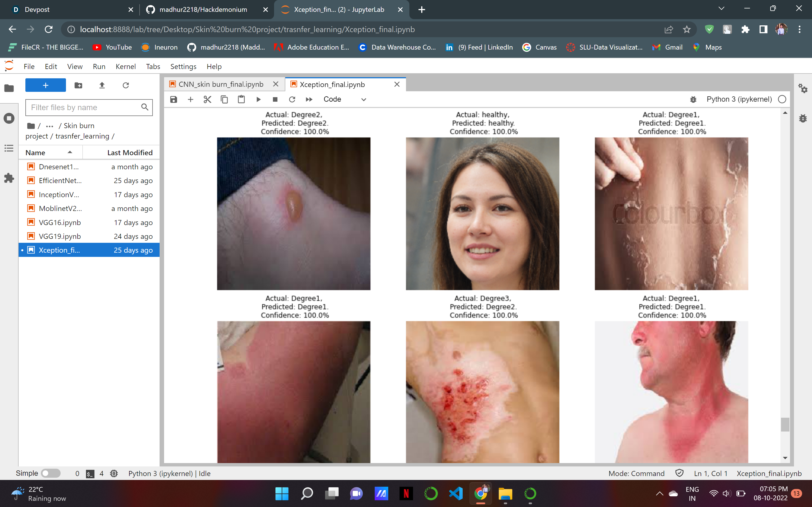Viewport: 812px width, 507px height.
Task: Switch to CNN_skin burn_final.ipynb tab
Action: (x=221, y=84)
